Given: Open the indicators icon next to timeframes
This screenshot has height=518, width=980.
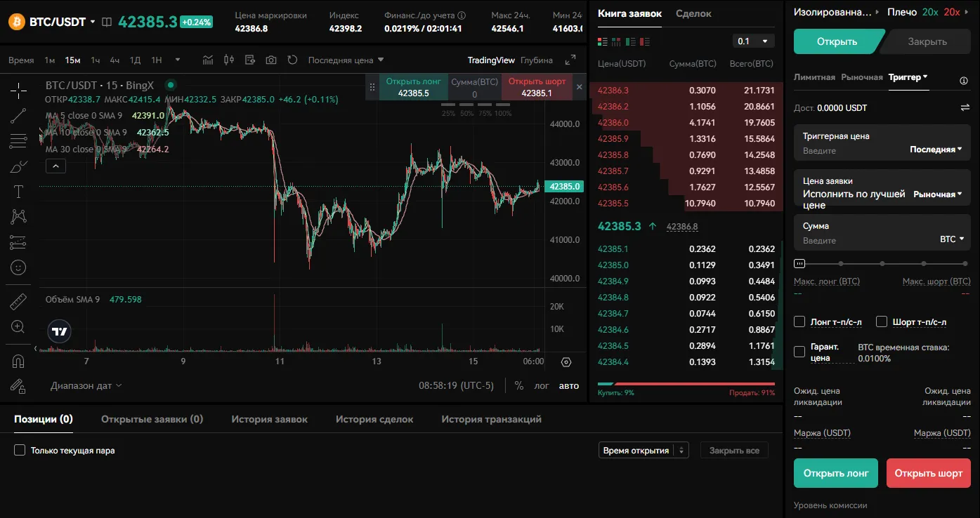Looking at the screenshot, I should [207, 60].
